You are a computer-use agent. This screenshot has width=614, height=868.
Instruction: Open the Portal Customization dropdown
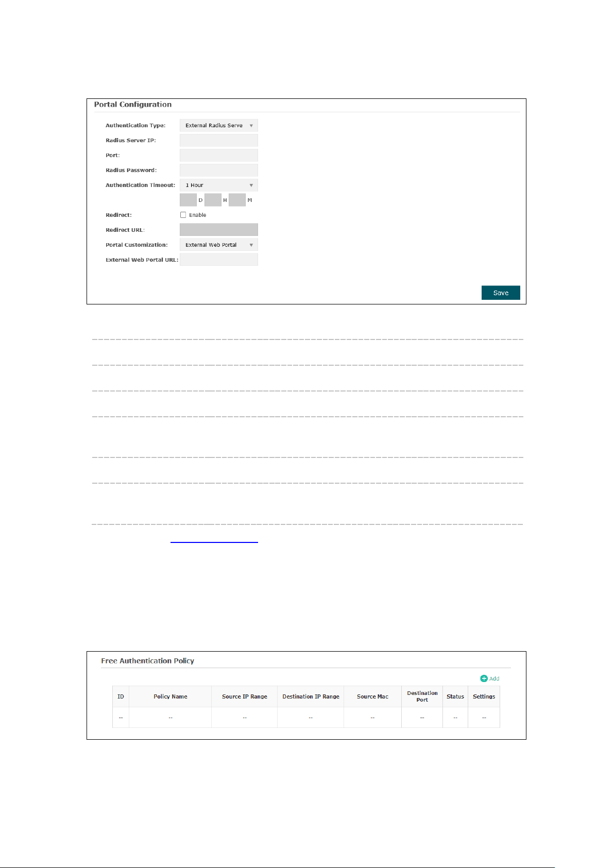(218, 245)
